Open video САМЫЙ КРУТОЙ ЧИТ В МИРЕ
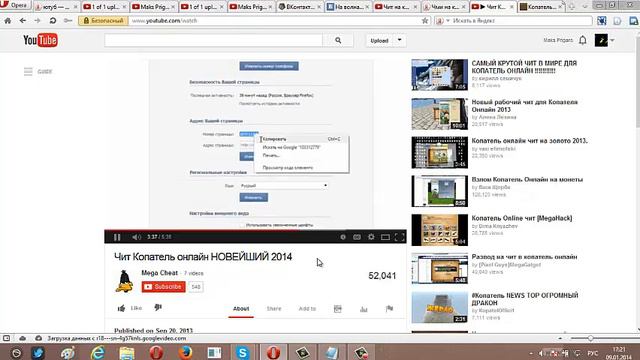The width and height of the screenshot is (640, 360). click(524, 67)
